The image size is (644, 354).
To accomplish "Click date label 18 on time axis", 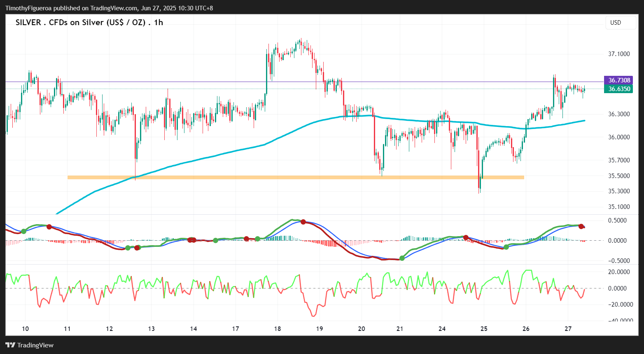I will [278, 329].
